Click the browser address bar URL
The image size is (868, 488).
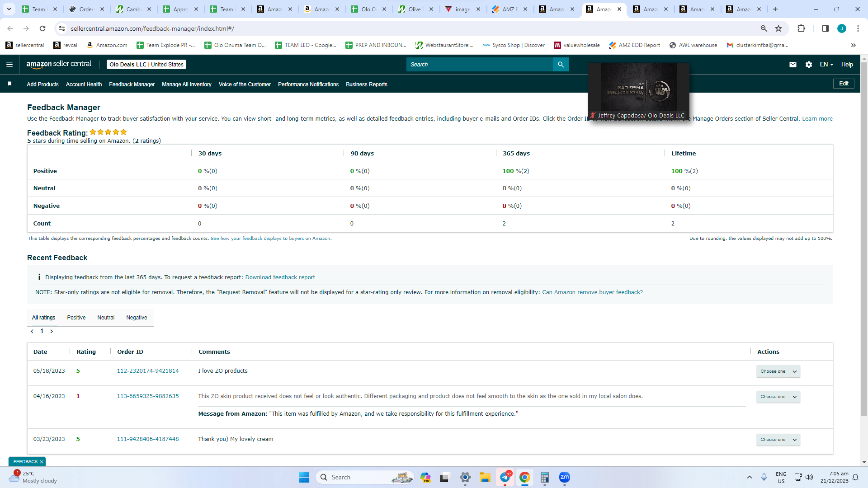point(152,28)
